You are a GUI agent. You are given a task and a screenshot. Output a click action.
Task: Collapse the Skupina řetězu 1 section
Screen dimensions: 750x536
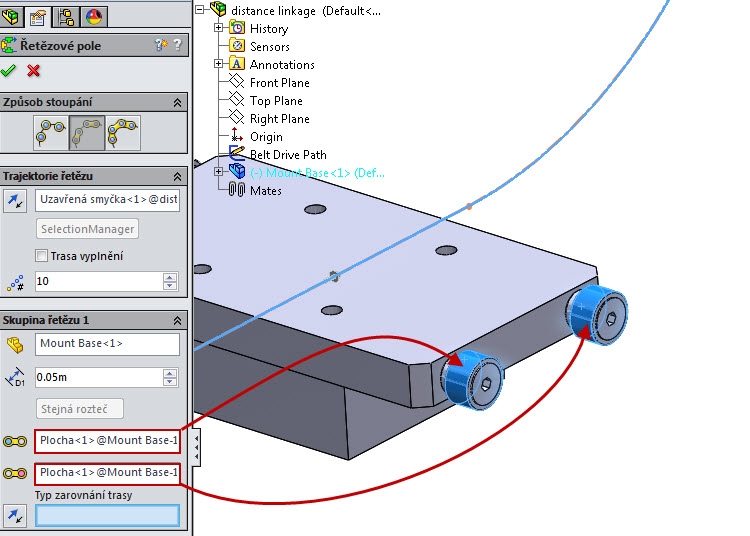(177, 320)
